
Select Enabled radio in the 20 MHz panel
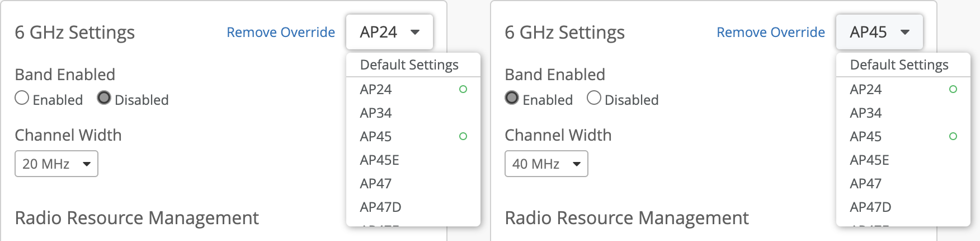(22, 98)
